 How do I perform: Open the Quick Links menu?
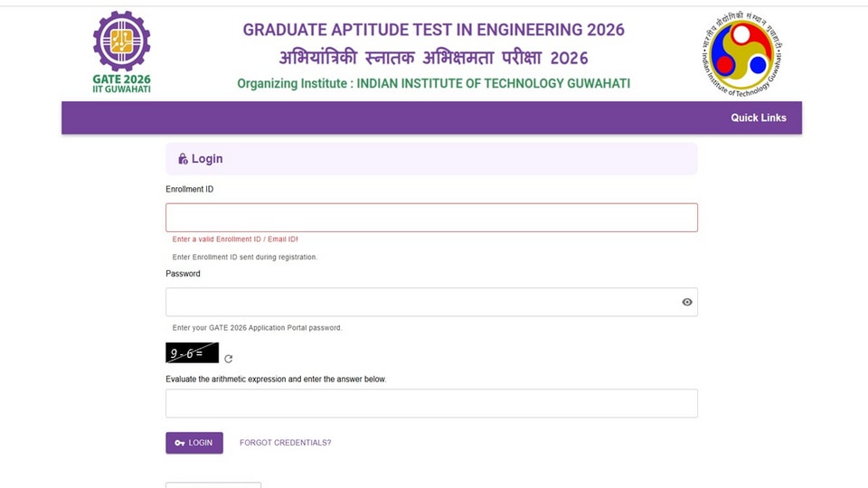[x=759, y=117]
